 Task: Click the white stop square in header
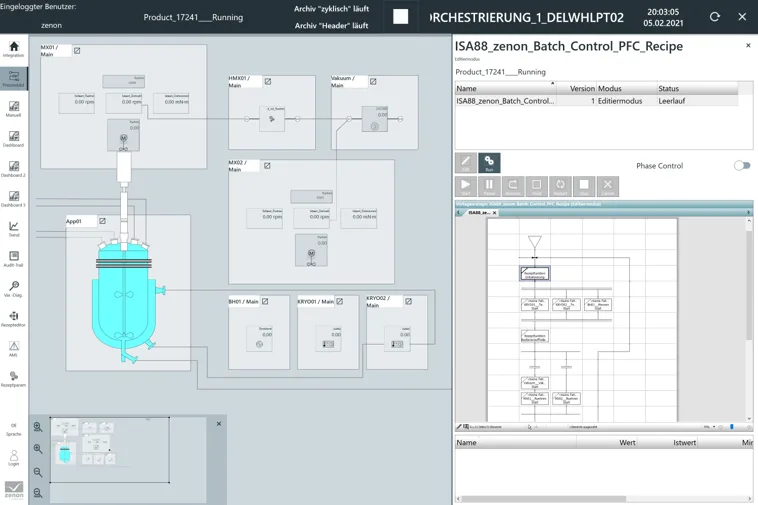click(x=400, y=17)
